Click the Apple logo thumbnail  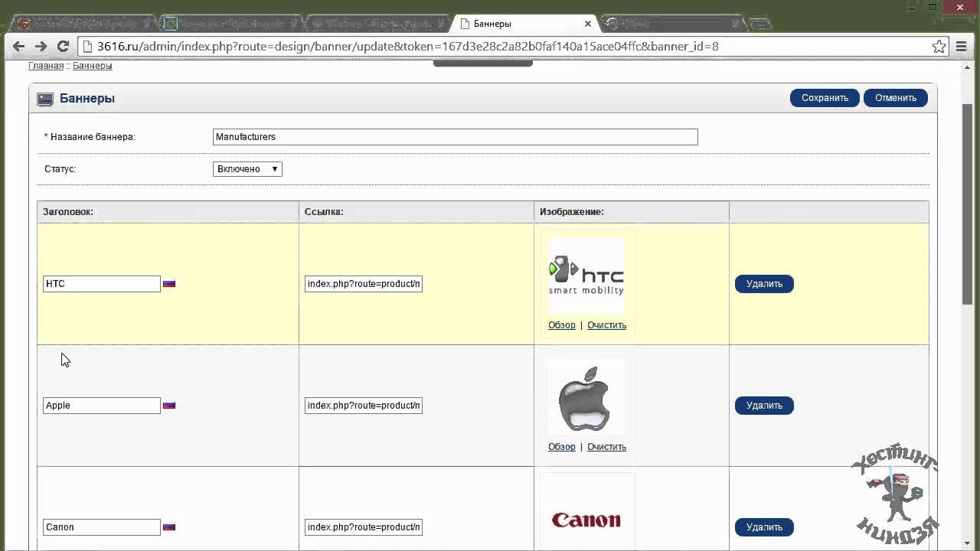[x=586, y=397]
